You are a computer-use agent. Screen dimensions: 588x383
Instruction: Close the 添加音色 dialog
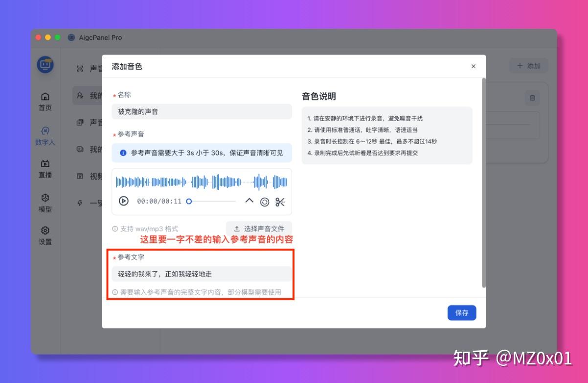click(x=473, y=66)
